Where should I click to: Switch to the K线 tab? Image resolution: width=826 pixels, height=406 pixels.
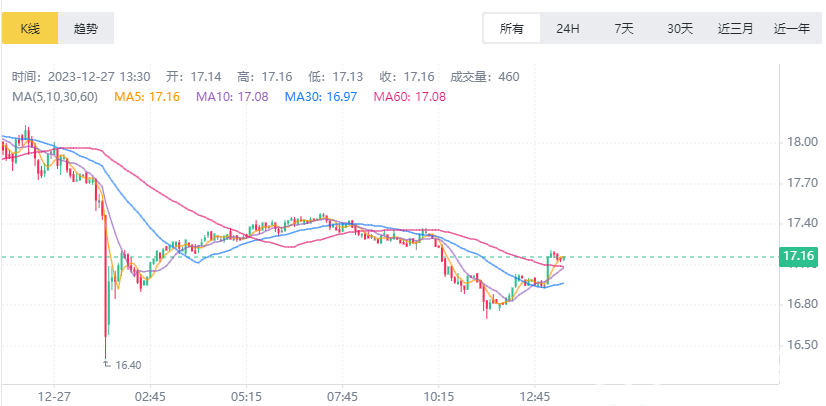coord(29,28)
